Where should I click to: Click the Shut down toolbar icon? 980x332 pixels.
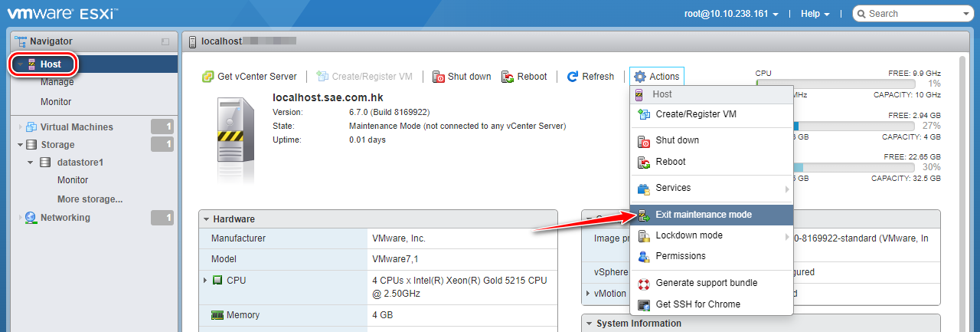point(439,77)
